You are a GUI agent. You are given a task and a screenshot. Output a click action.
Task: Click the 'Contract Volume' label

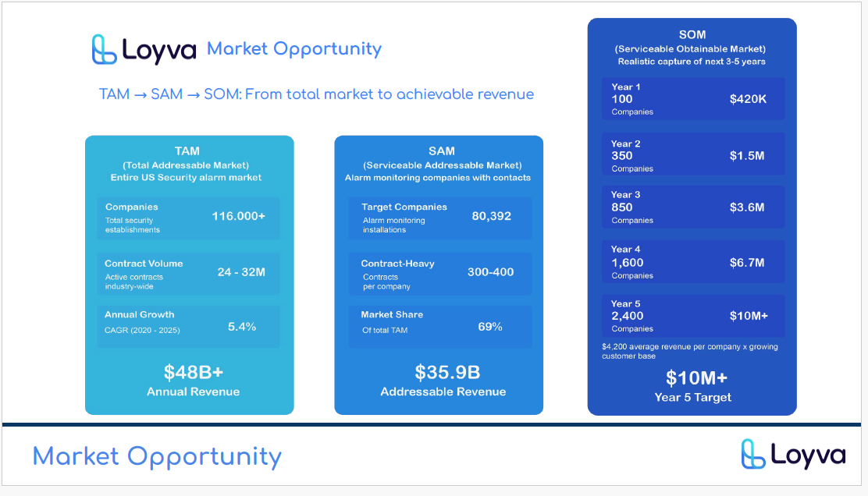point(144,264)
